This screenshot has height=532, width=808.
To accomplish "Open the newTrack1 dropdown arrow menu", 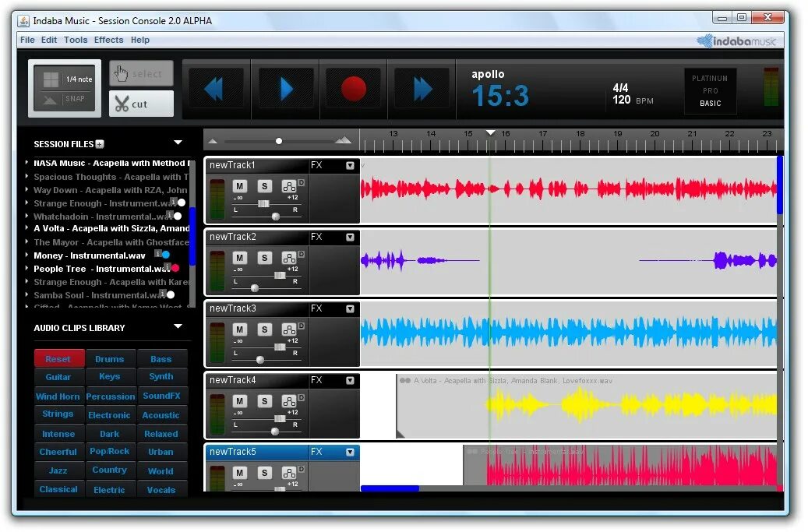I will coord(351,167).
